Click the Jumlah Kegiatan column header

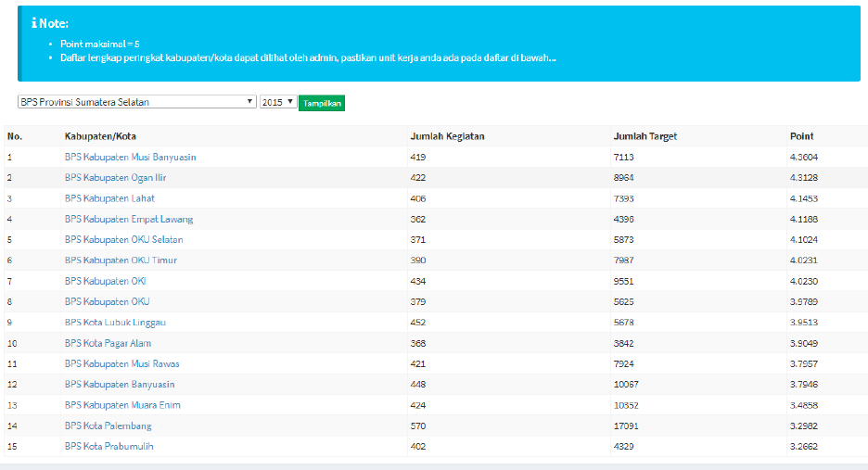point(447,136)
